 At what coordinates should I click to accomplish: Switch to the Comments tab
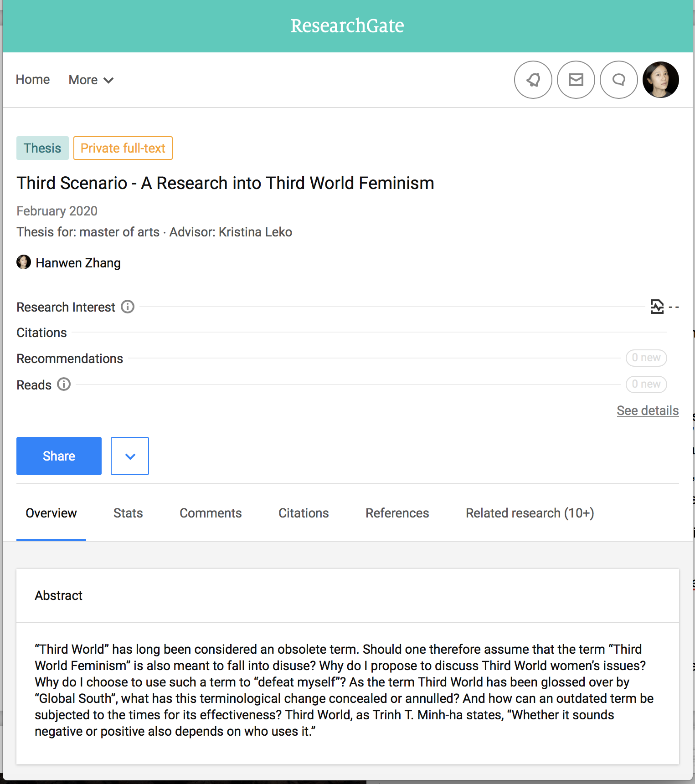pos(211,513)
